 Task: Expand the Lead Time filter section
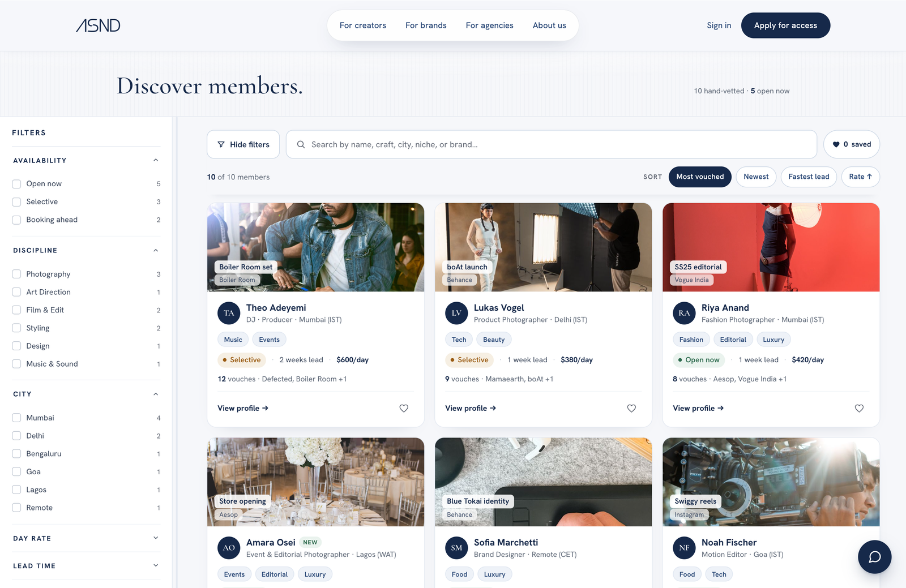point(86,566)
